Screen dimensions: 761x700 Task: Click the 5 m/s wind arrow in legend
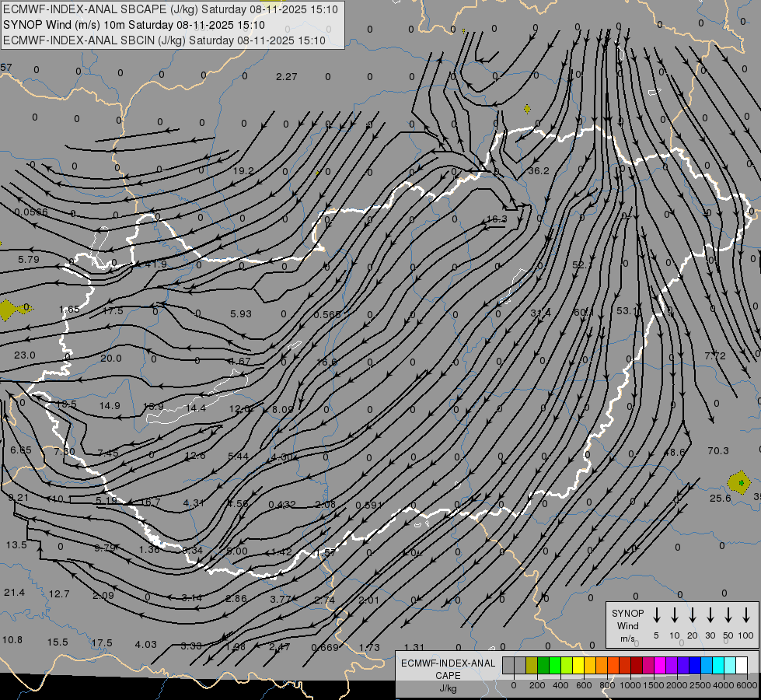[656, 615]
